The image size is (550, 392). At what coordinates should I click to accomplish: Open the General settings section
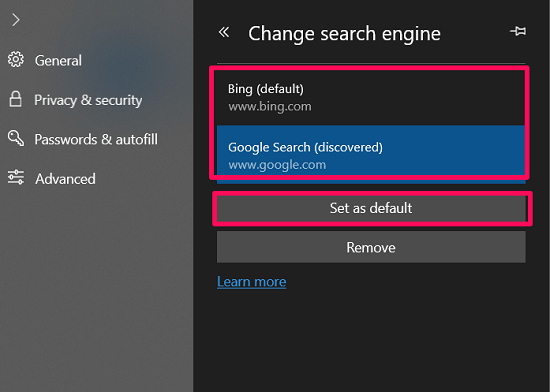click(x=58, y=61)
